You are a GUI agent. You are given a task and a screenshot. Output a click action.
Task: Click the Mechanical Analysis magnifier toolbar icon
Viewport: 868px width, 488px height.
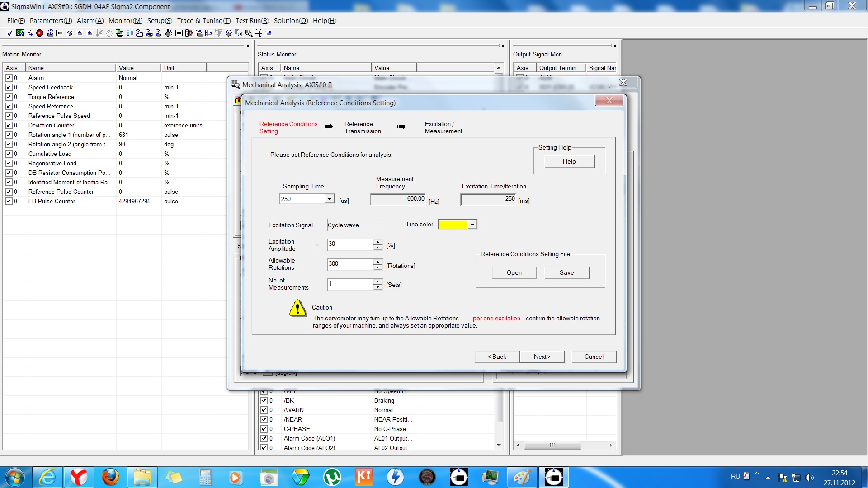249,33
